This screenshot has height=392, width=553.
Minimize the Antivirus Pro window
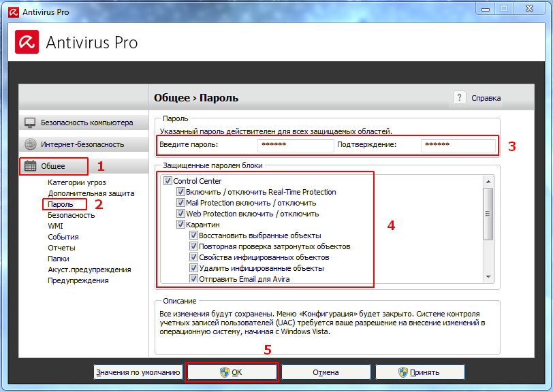486,9
